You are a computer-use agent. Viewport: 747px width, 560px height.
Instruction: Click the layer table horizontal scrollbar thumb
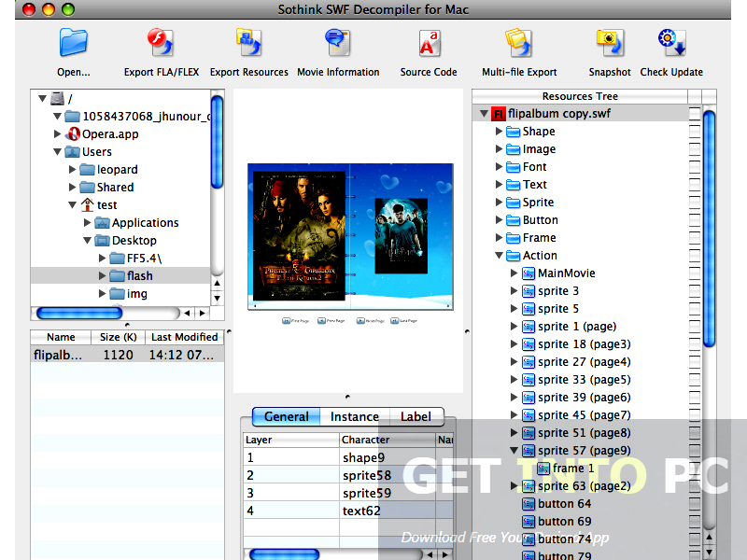point(285,554)
